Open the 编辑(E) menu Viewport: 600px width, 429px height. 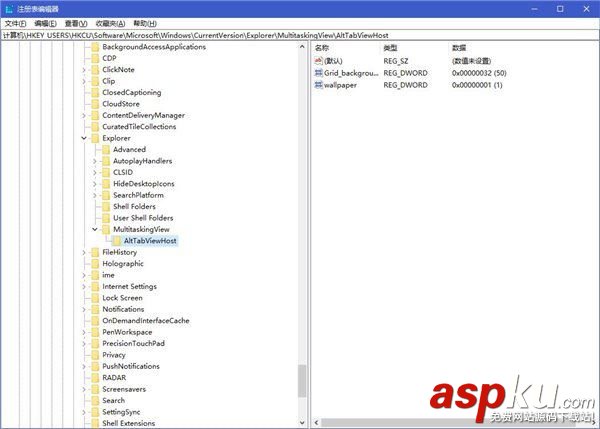(45, 24)
